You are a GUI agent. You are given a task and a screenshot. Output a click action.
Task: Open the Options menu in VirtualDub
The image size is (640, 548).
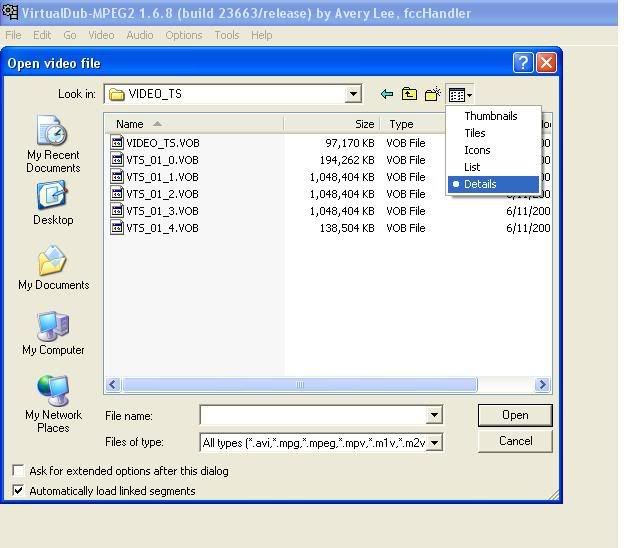click(184, 35)
